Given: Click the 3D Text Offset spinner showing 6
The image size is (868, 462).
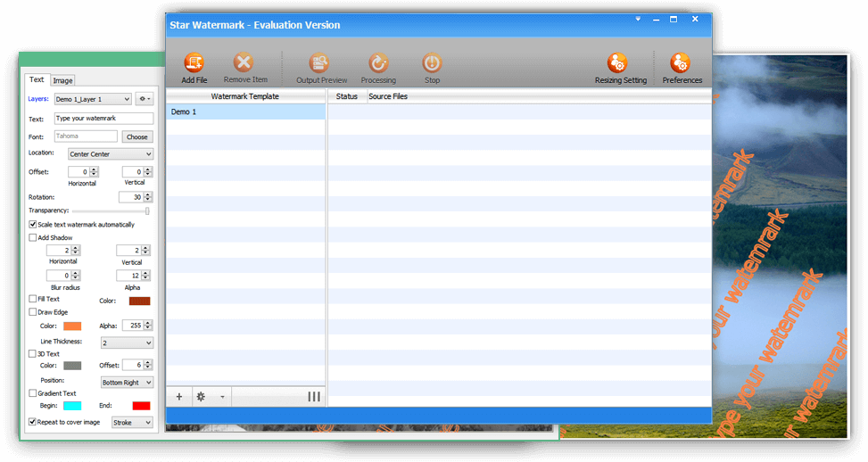Looking at the screenshot, I should (x=136, y=365).
